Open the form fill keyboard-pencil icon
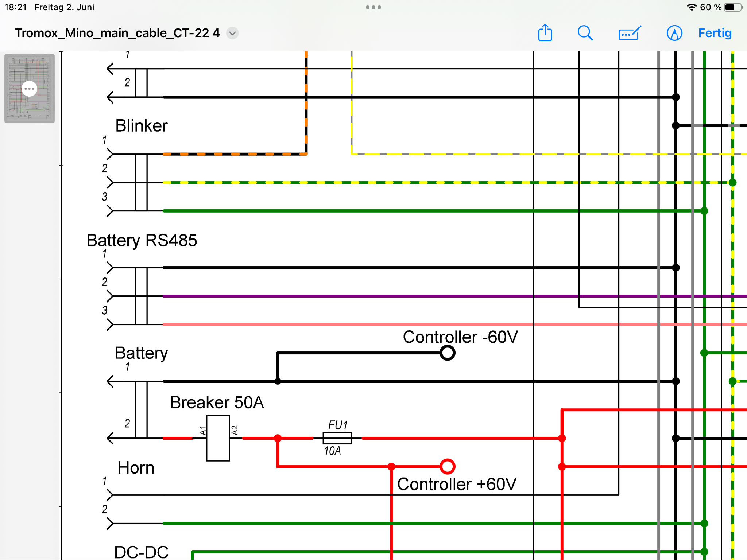The image size is (747, 560). pyautogui.click(x=630, y=33)
